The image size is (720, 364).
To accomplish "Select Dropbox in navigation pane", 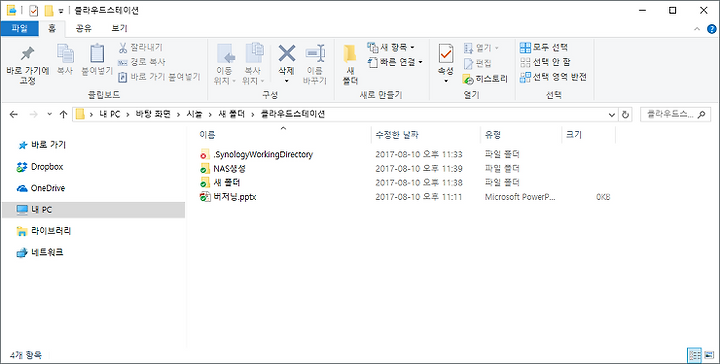I will click(39, 167).
